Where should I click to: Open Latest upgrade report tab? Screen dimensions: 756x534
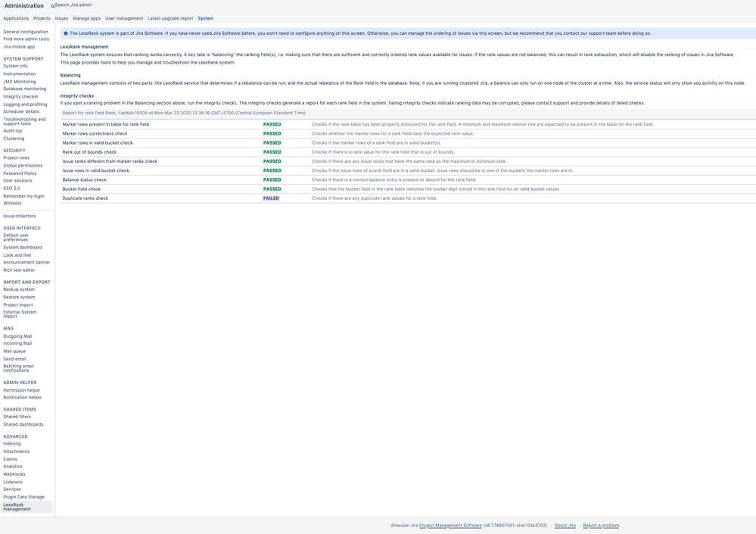170,18
